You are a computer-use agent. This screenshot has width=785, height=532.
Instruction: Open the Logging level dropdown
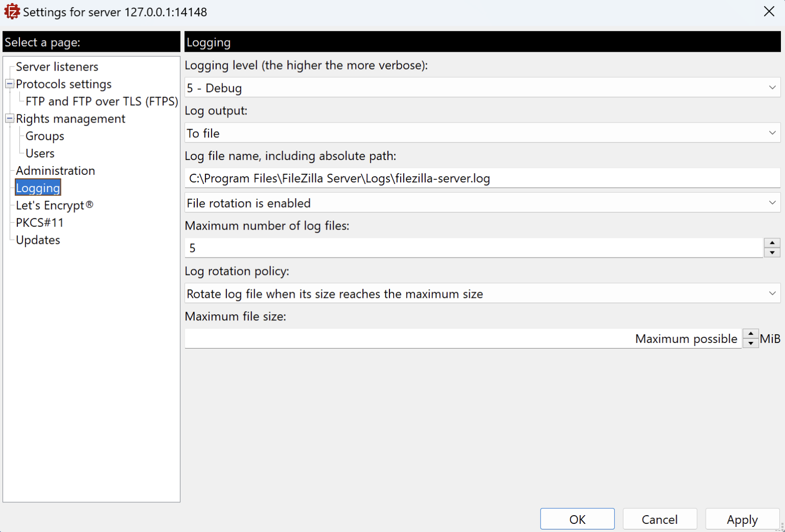482,87
